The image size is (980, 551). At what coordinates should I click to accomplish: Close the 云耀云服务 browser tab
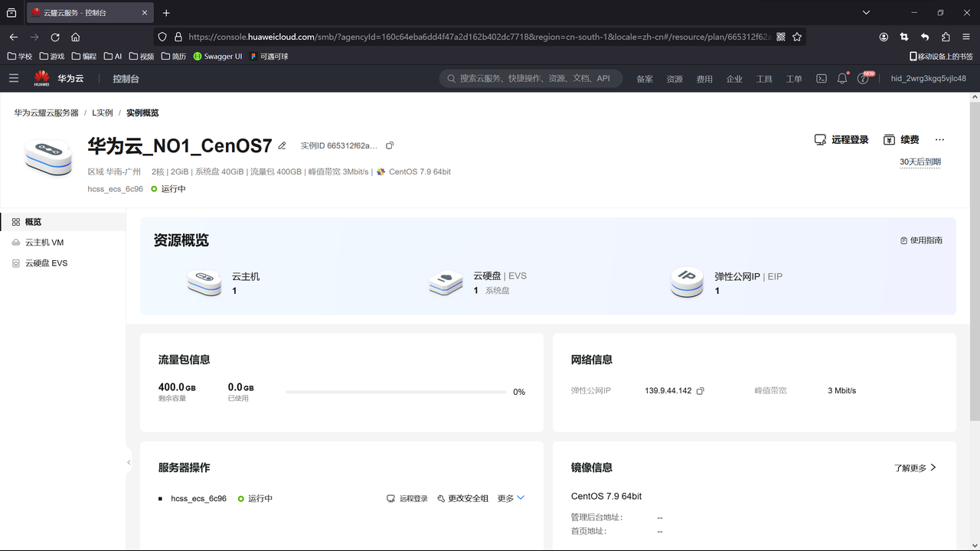coord(144,13)
